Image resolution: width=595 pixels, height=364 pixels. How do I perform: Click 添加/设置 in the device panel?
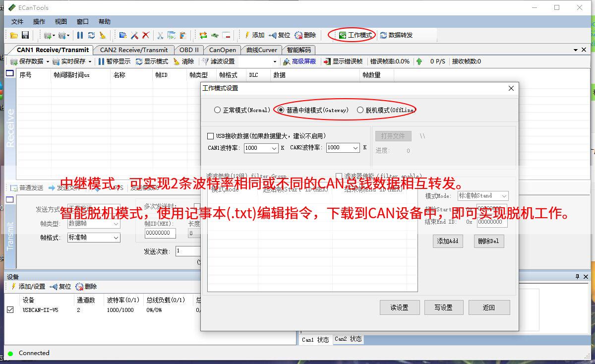[x=28, y=287]
